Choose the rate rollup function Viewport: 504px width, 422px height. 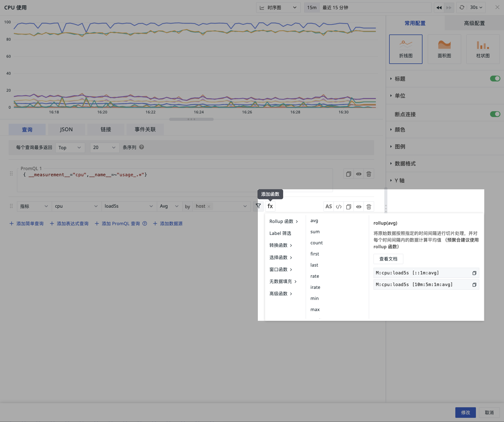pos(315,276)
